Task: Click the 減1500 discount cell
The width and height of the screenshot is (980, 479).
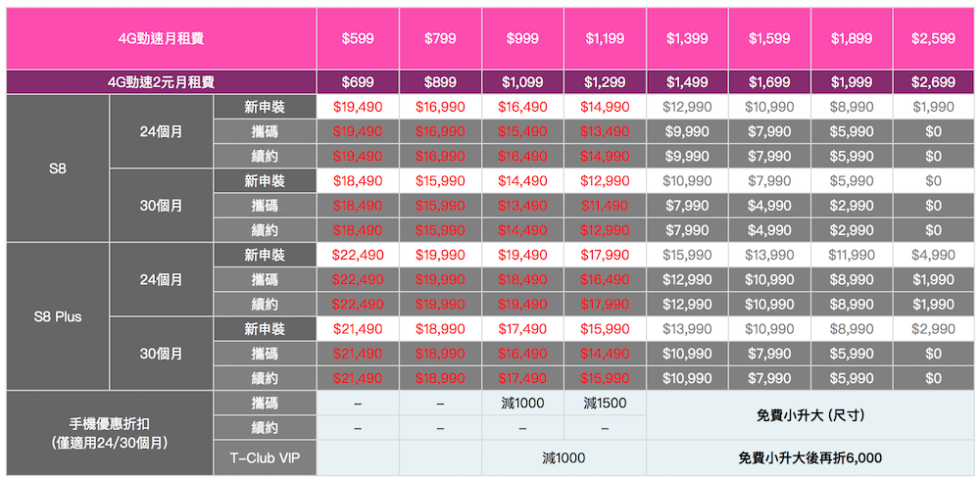Action: tap(605, 403)
